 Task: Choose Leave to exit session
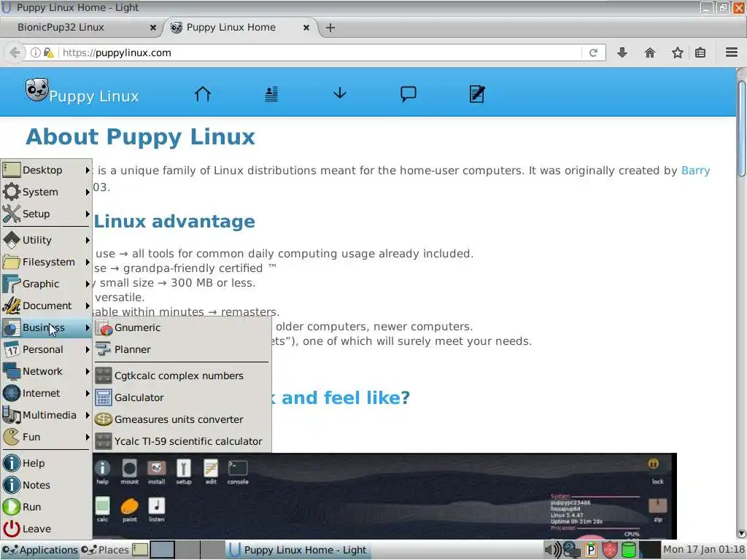[x=46, y=529]
